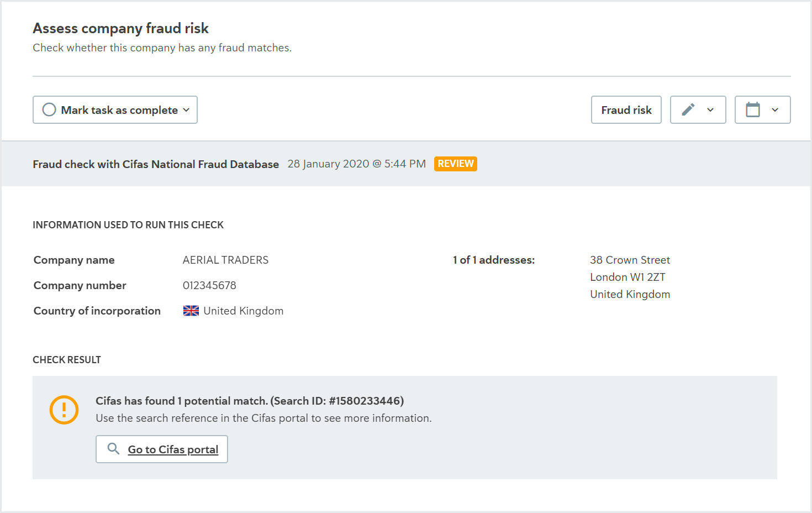Click the INFORMATION USED TO RUN THIS CHECK heading

(x=128, y=225)
